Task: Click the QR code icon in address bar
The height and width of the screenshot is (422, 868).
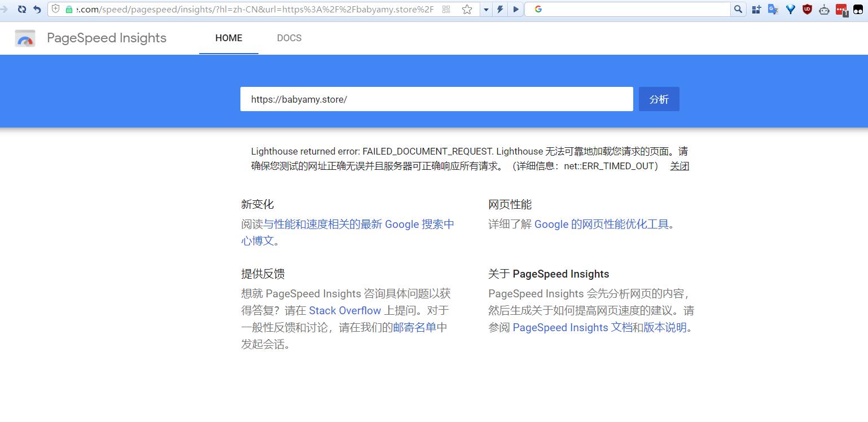Action: [x=446, y=9]
